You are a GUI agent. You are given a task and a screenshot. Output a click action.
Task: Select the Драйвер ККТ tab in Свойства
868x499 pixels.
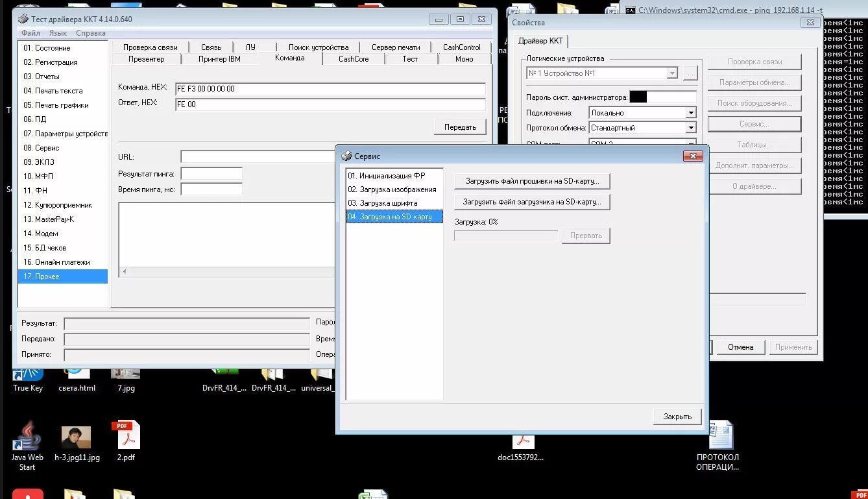[x=540, y=41]
